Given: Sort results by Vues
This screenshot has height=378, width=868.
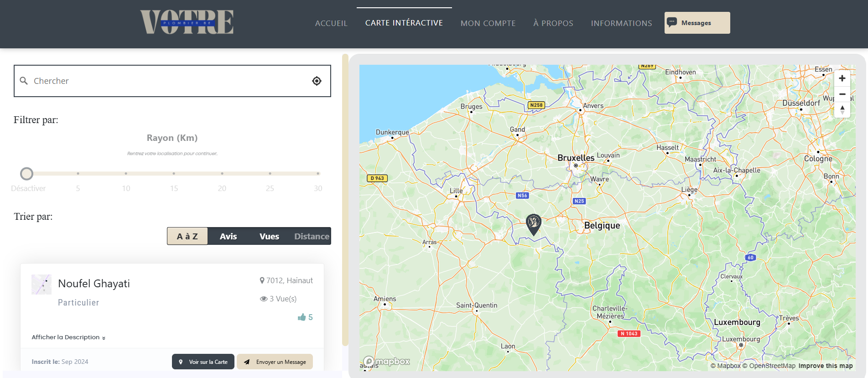Looking at the screenshot, I should [x=269, y=236].
